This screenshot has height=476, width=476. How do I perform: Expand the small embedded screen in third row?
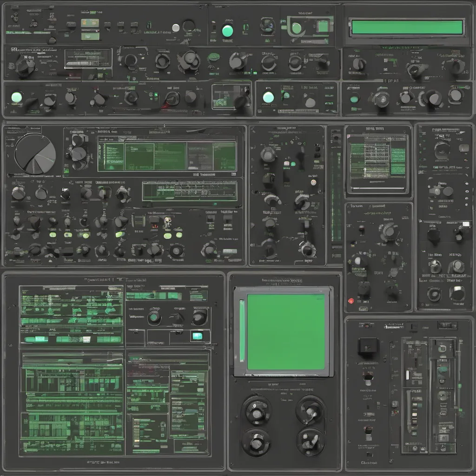[x=231, y=96]
